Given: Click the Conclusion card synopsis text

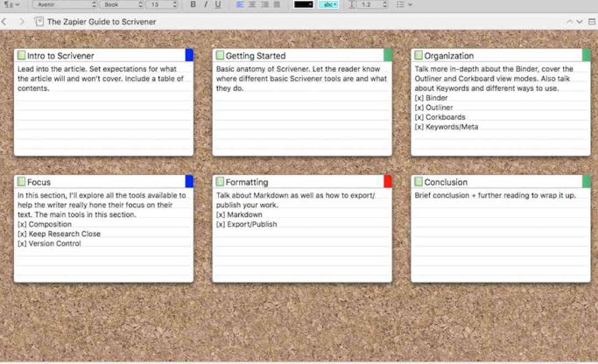Looking at the screenshot, I should (x=495, y=195).
